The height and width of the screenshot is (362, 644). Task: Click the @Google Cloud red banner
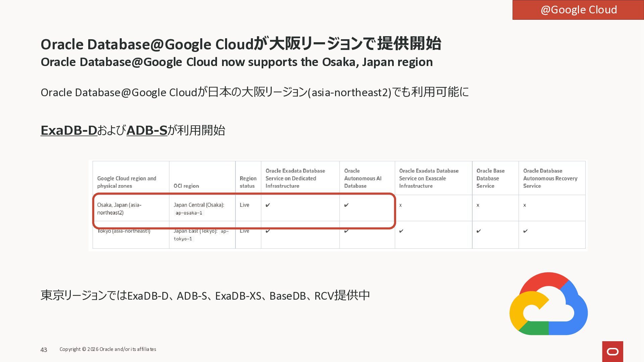[578, 10]
